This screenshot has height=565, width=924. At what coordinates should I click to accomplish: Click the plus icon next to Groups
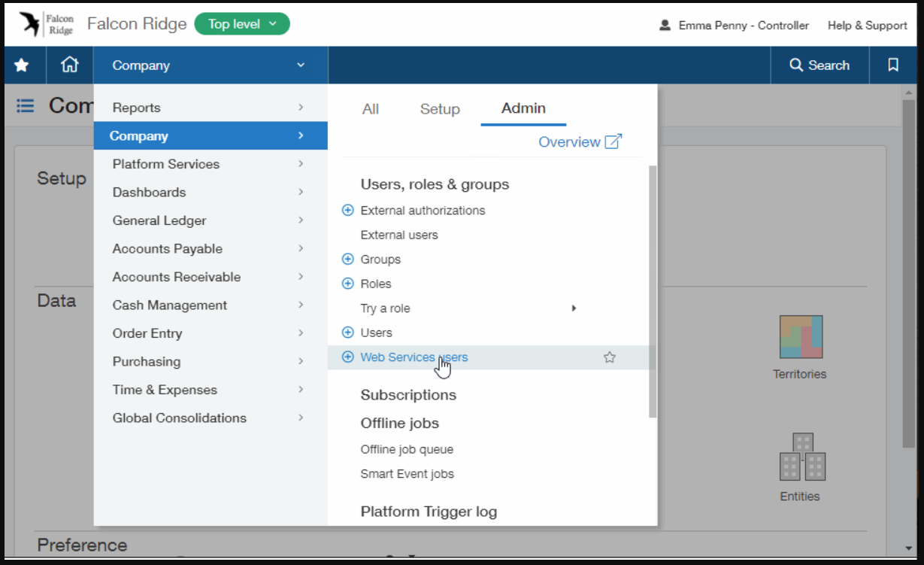(x=347, y=260)
